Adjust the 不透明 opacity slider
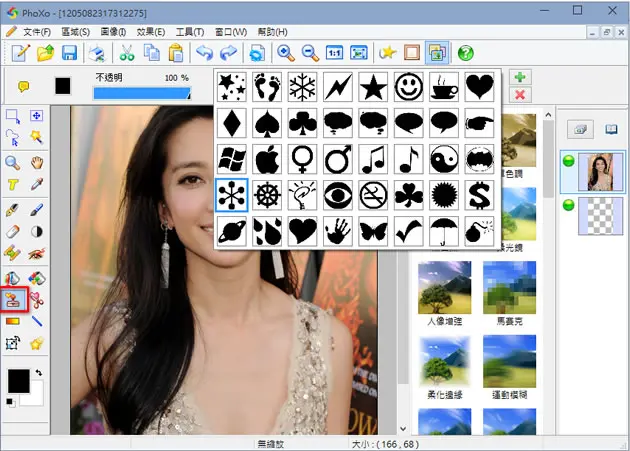The height and width of the screenshot is (451, 630). click(142, 94)
